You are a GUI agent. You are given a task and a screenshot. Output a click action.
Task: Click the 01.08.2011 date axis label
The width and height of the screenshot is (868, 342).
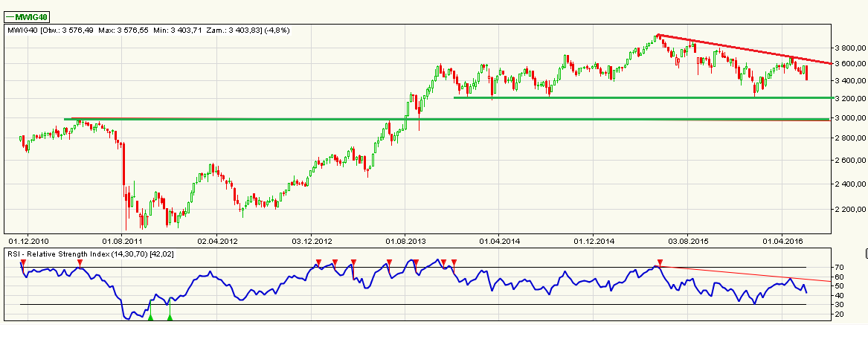[x=121, y=241]
